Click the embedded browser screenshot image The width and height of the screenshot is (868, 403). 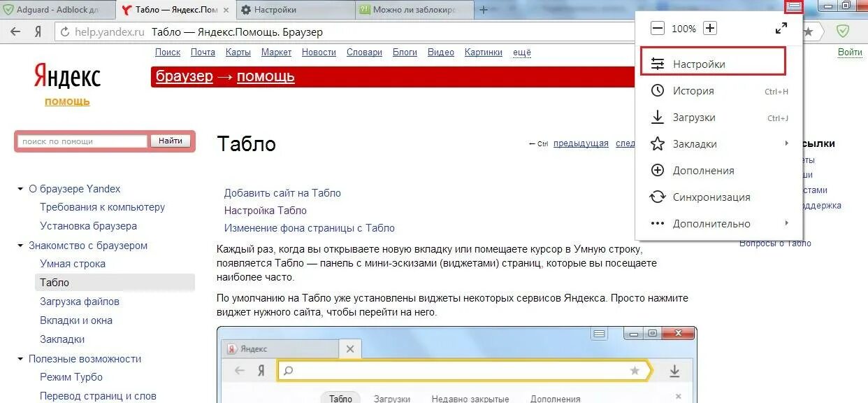(457, 365)
